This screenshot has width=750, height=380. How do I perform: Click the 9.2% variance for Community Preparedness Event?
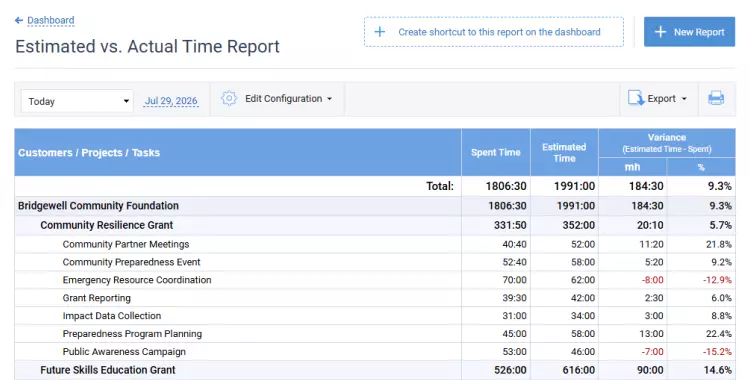coord(721,262)
